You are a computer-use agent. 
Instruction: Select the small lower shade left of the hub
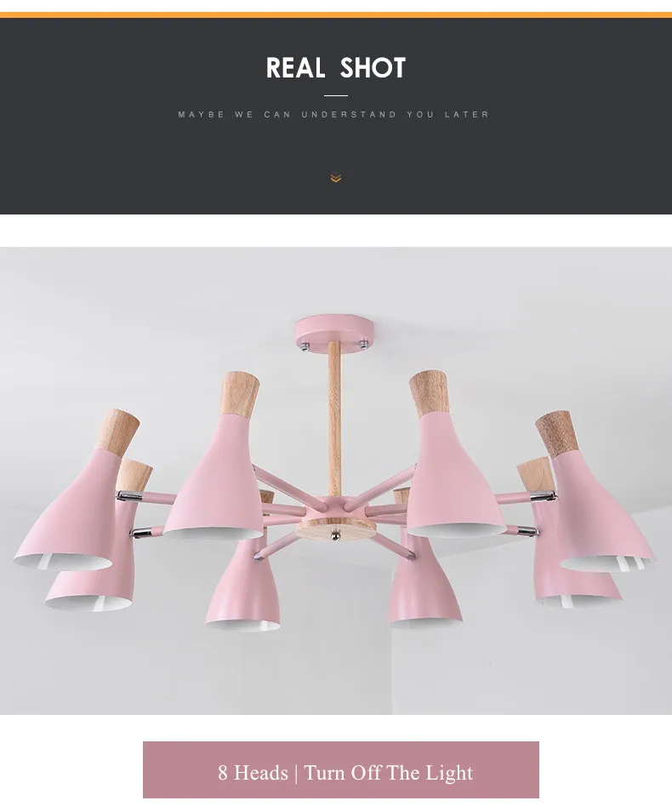[x=242, y=584]
